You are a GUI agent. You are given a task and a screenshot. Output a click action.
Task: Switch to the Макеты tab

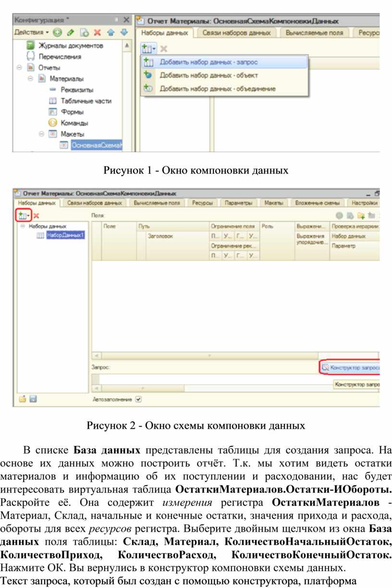[274, 203]
